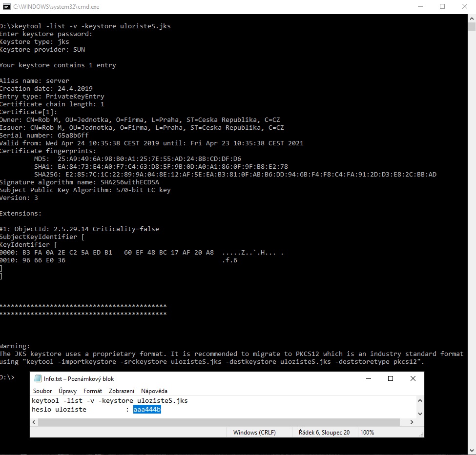
Task: Click 'Řádek 6, Sloupec 20' status entry
Action: click(x=324, y=432)
